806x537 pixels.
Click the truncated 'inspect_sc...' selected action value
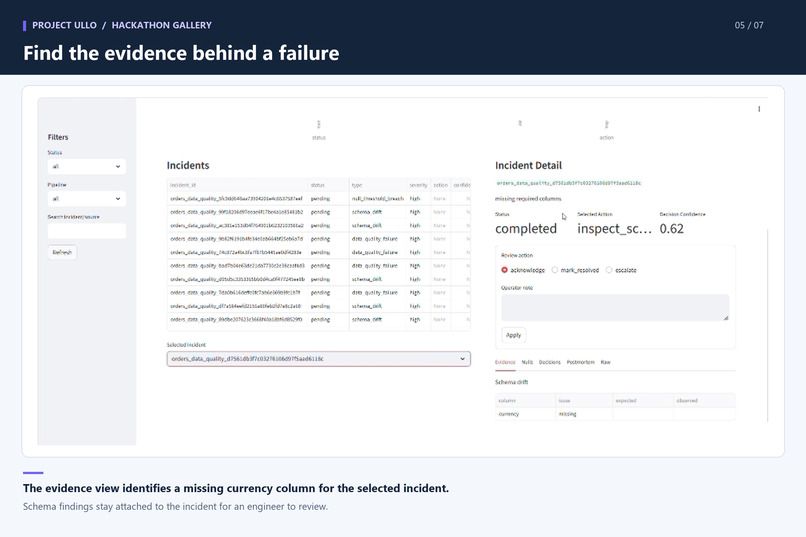pyautogui.click(x=614, y=229)
